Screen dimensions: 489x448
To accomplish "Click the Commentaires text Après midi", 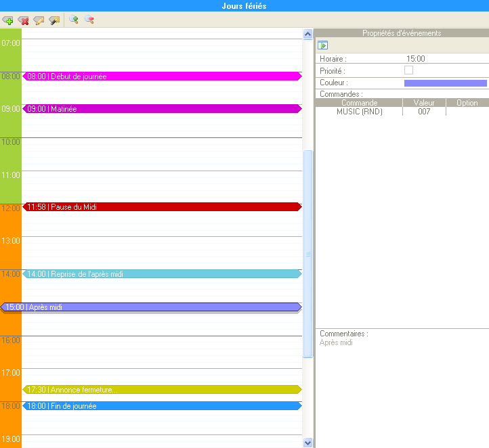I will coord(336,342).
